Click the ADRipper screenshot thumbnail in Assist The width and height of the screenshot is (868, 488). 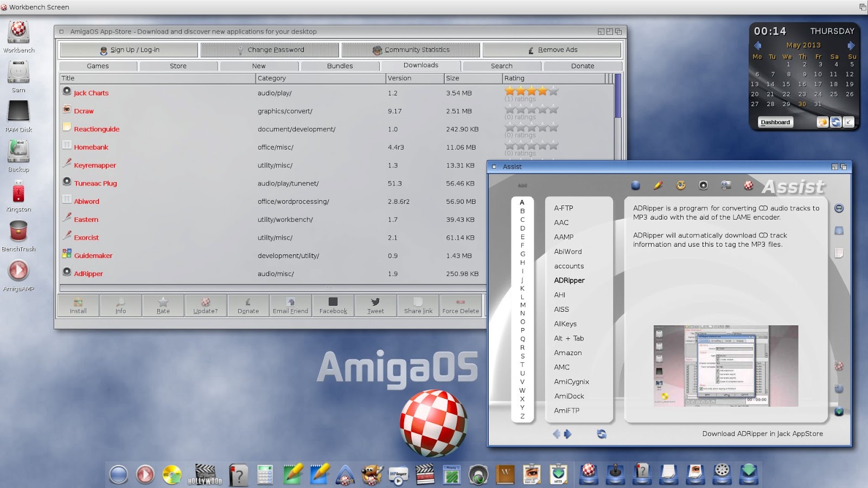click(x=726, y=366)
